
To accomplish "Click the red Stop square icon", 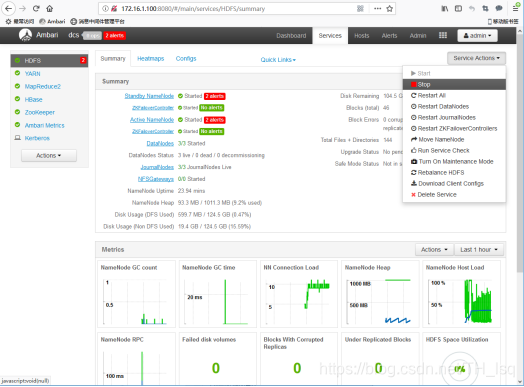I will click(414, 85).
